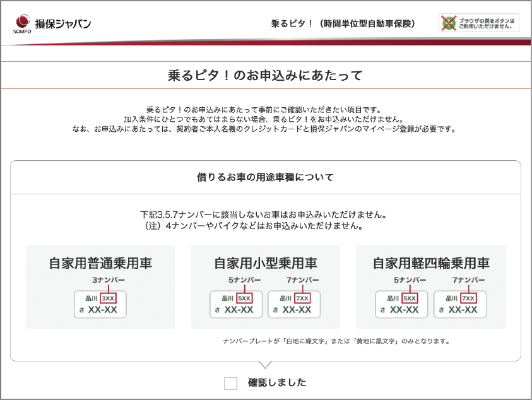532x400 pixels.
Task: Click the ブラウザの戻るボタンはご利用いただけません notice text
Action: (x=487, y=23)
